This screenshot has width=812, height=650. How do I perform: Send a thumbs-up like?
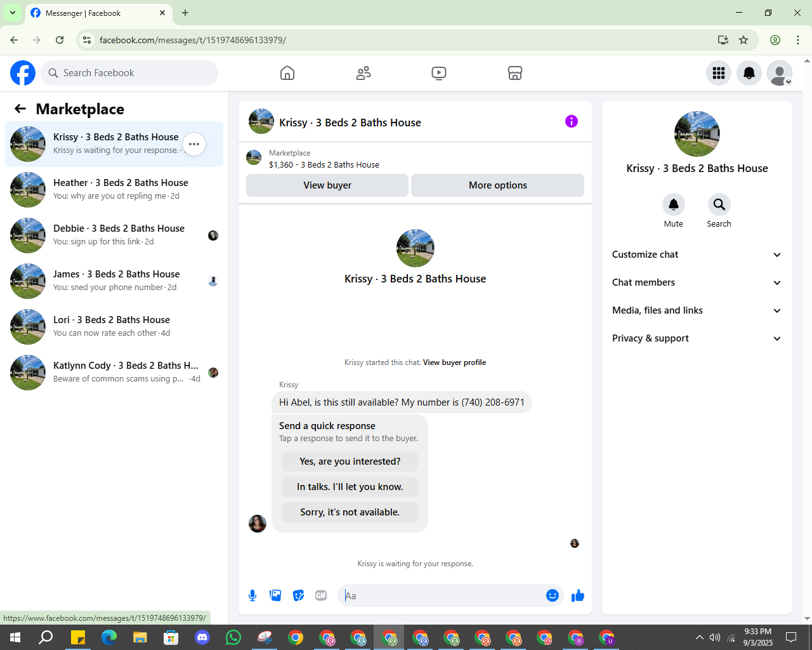(578, 595)
